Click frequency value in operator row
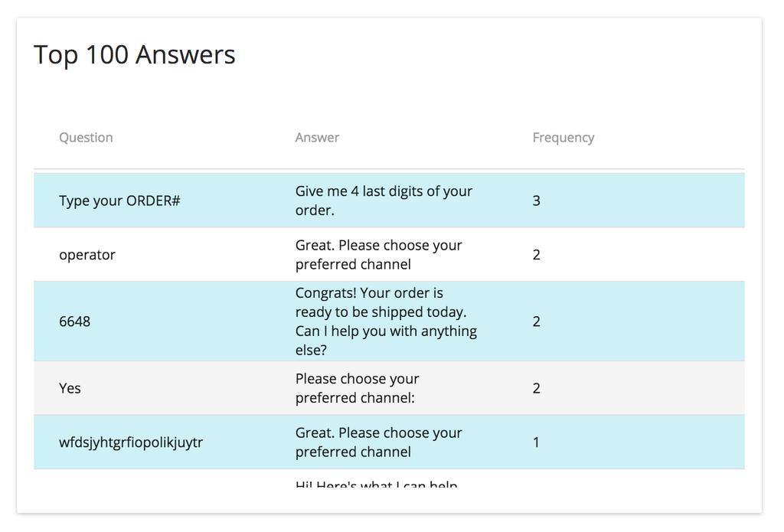The height and width of the screenshot is (532, 784). (536, 255)
